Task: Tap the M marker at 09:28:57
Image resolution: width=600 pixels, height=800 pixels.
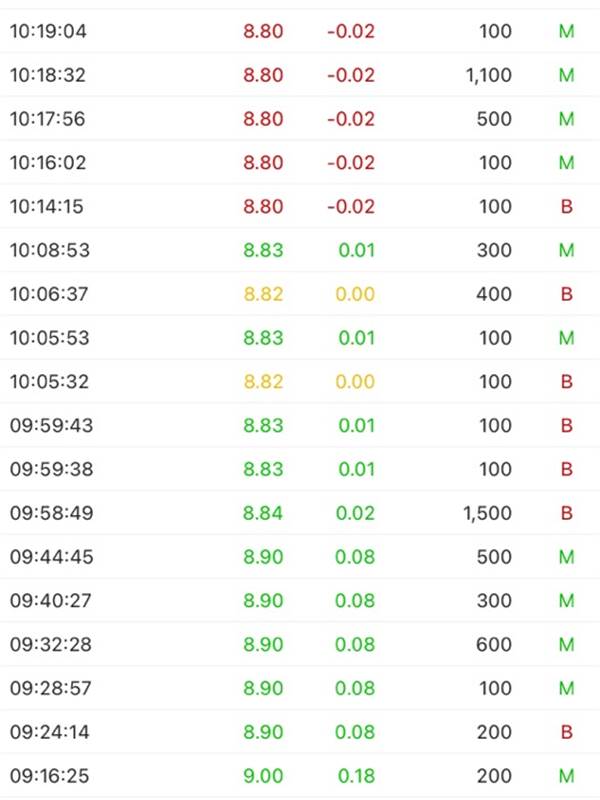Action: pyautogui.click(x=566, y=688)
